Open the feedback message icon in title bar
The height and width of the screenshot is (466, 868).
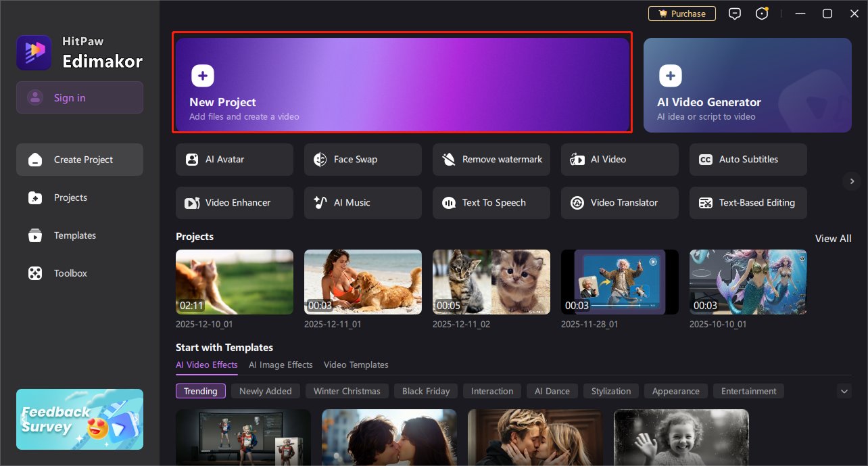pyautogui.click(x=735, y=14)
